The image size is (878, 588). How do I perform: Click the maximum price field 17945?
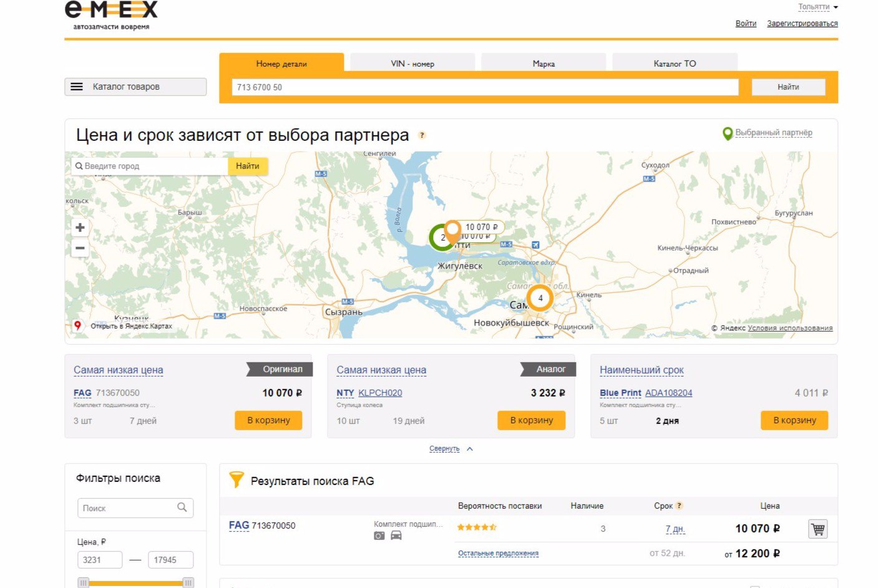pos(170,560)
